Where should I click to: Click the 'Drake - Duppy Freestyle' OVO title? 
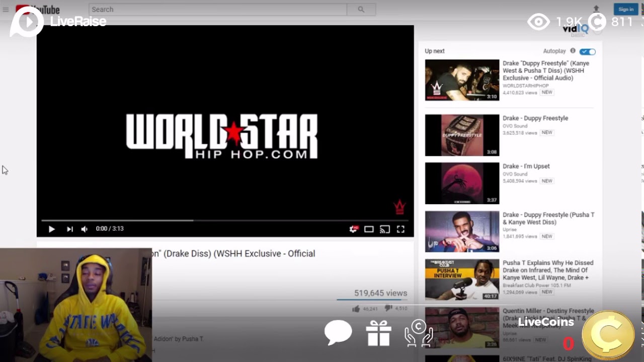(535, 118)
